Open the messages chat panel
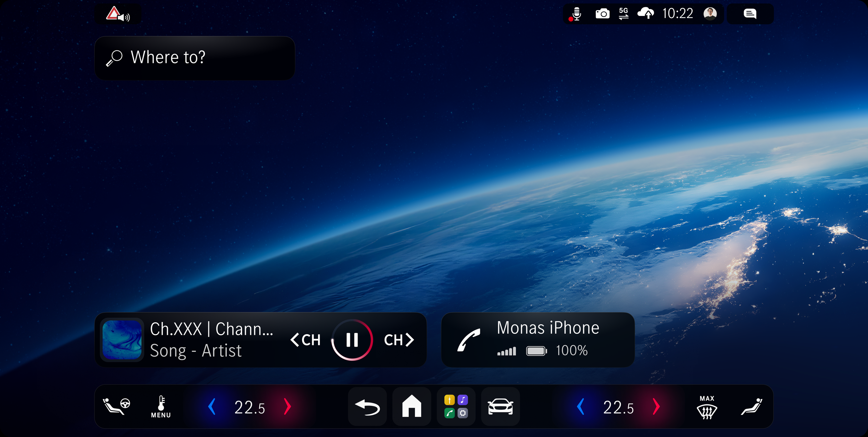 tap(750, 14)
